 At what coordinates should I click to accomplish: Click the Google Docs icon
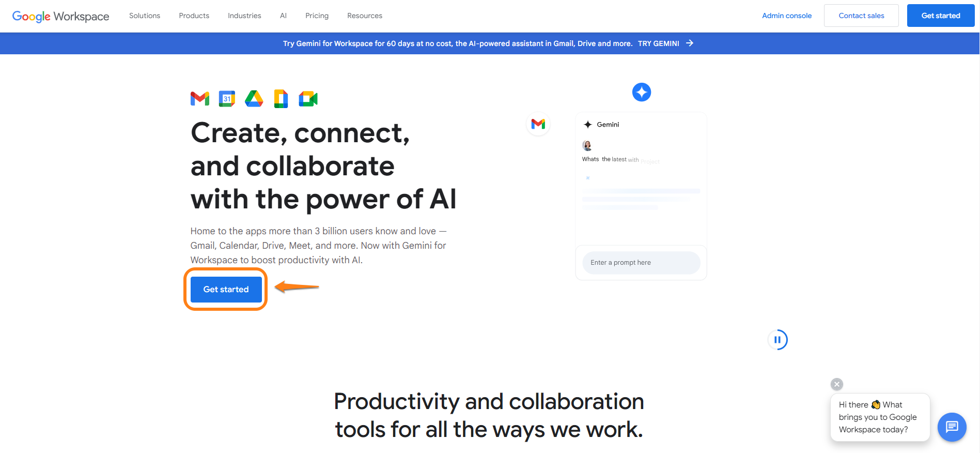(281, 98)
